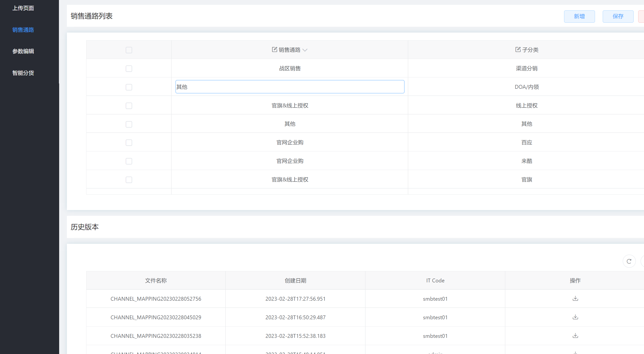The height and width of the screenshot is (354, 644).
Task: Click the 新增 button
Action: 579,16
